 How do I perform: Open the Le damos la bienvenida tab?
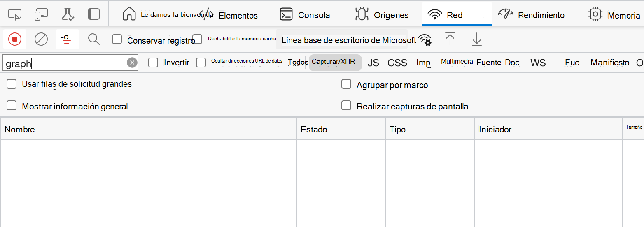(x=168, y=14)
